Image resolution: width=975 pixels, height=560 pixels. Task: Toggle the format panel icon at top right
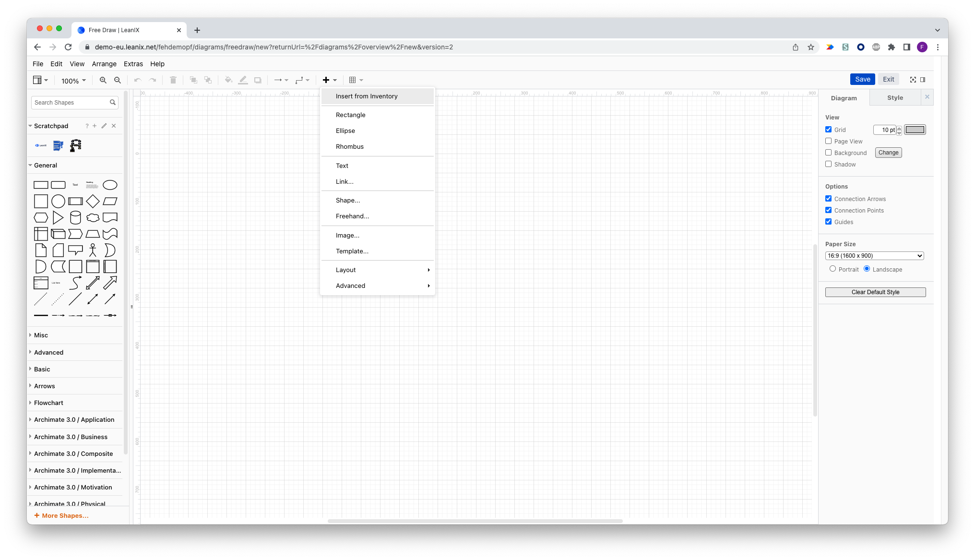click(x=923, y=80)
